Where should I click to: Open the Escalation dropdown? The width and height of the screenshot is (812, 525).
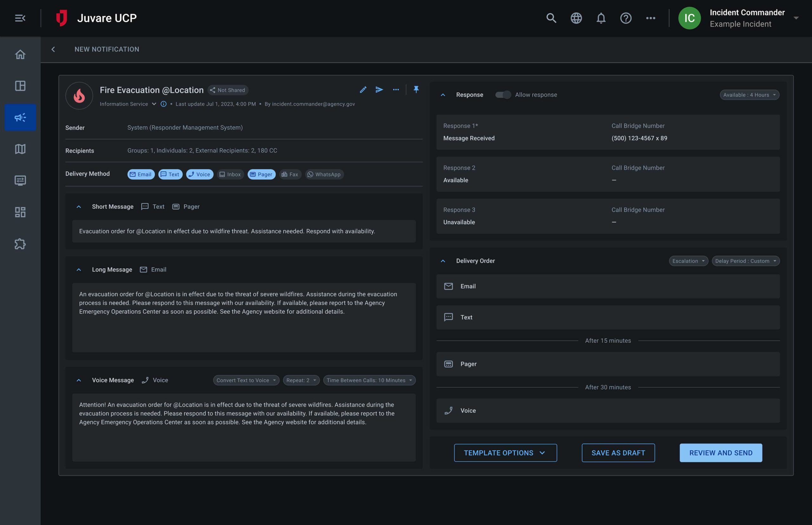pyautogui.click(x=688, y=261)
